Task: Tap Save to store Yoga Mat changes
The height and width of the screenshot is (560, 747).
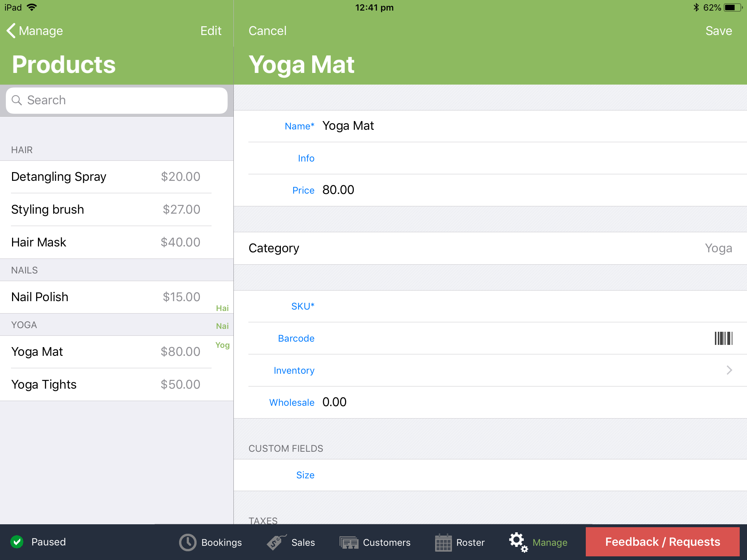Action: tap(718, 31)
